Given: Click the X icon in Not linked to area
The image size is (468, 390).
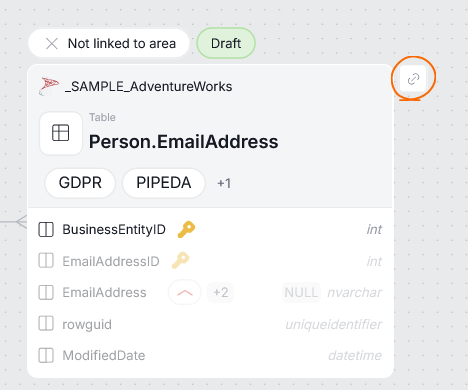Looking at the screenshot, I should pos(52,44).
